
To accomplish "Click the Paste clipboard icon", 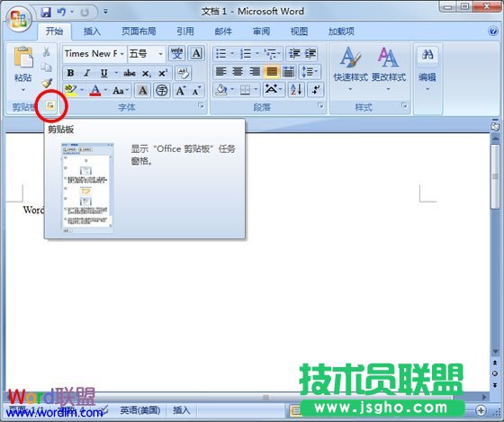I will 23,57.
